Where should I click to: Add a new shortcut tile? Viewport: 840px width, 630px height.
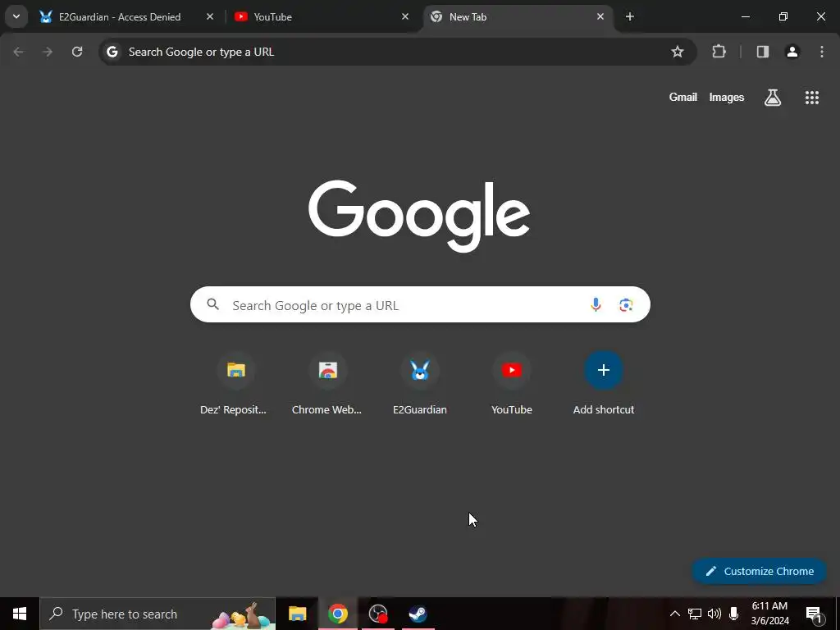pos(604,384)
